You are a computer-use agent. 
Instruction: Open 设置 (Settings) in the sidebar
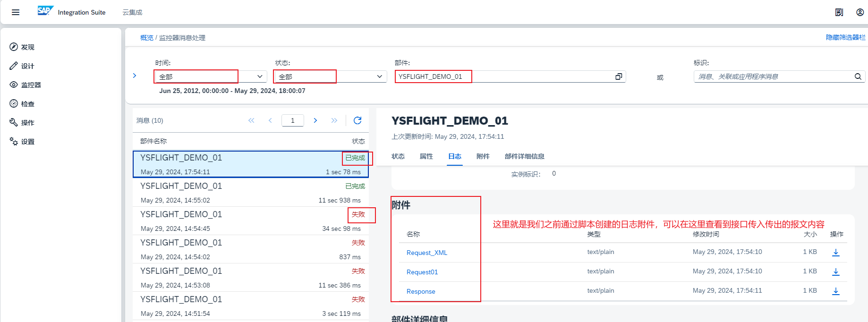[x=28, y=142]
